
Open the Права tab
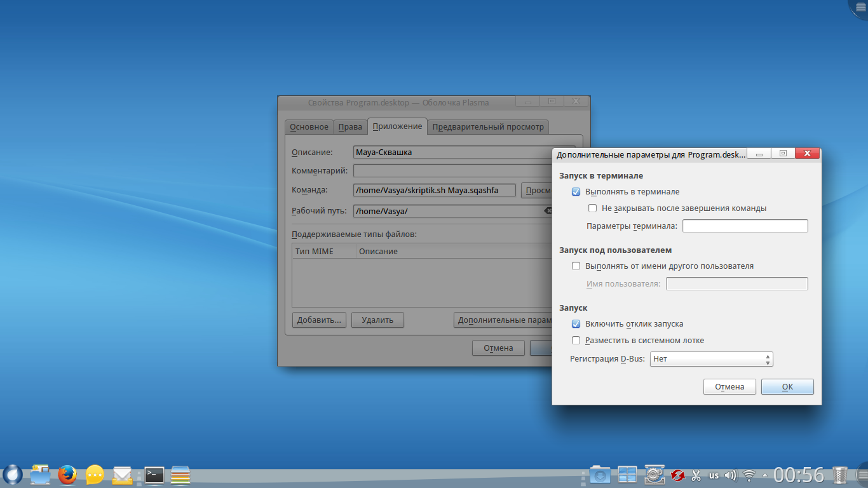[350, 126]
